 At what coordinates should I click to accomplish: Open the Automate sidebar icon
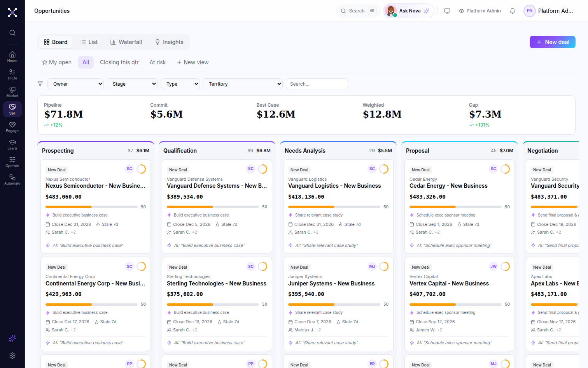[12, 180]
